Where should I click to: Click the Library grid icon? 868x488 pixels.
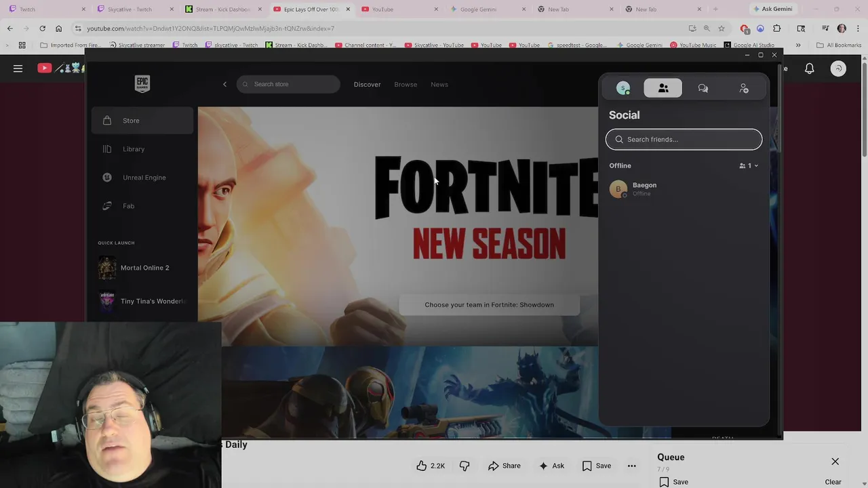click(107, 149)
